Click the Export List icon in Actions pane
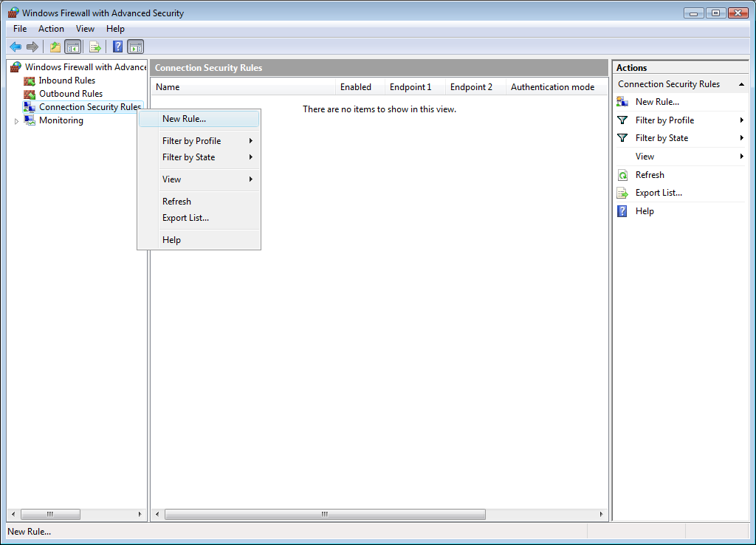Image resolution: width=756 pixels, height=545 pixels. pos(622,193)
